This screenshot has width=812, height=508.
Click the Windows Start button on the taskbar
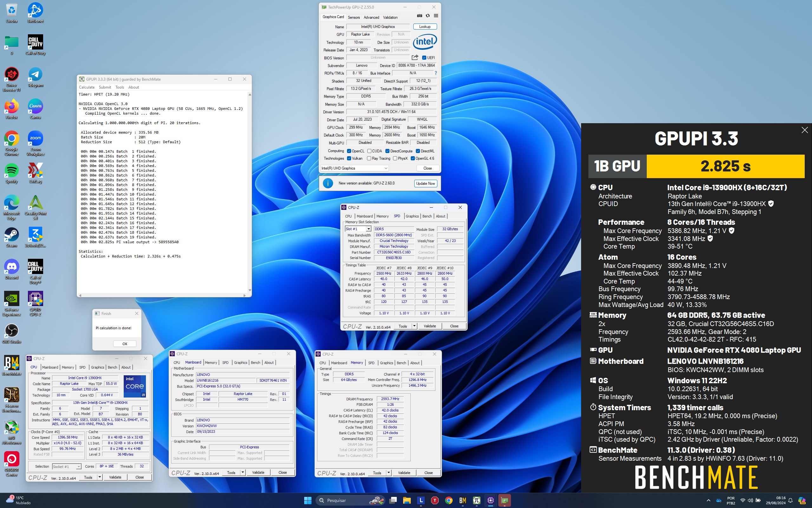point(308,500)
